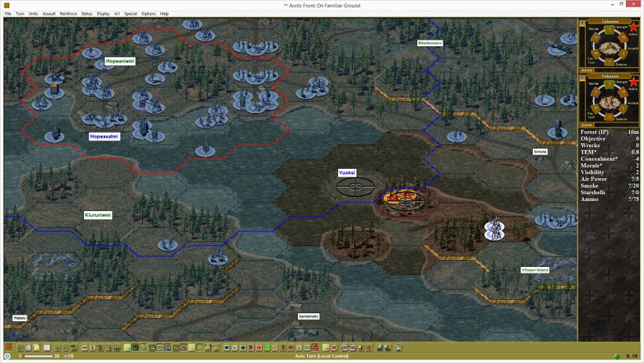Image resolution: width=644 pixels, height=363 pixels.
Task: Open the Status menu
Action: tap(87, 13)
